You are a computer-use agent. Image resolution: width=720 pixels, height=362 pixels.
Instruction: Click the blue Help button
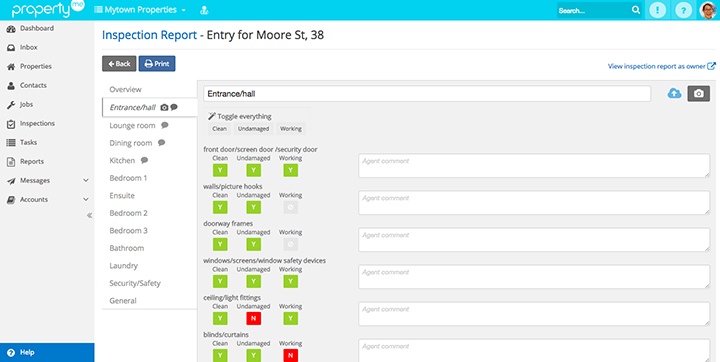pyautogui.click(x=47, y=352)
